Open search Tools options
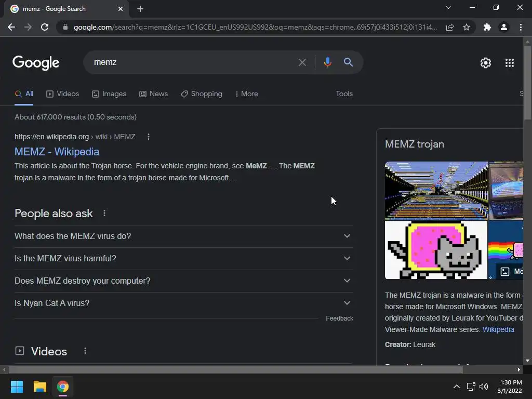 click(344, 94)
